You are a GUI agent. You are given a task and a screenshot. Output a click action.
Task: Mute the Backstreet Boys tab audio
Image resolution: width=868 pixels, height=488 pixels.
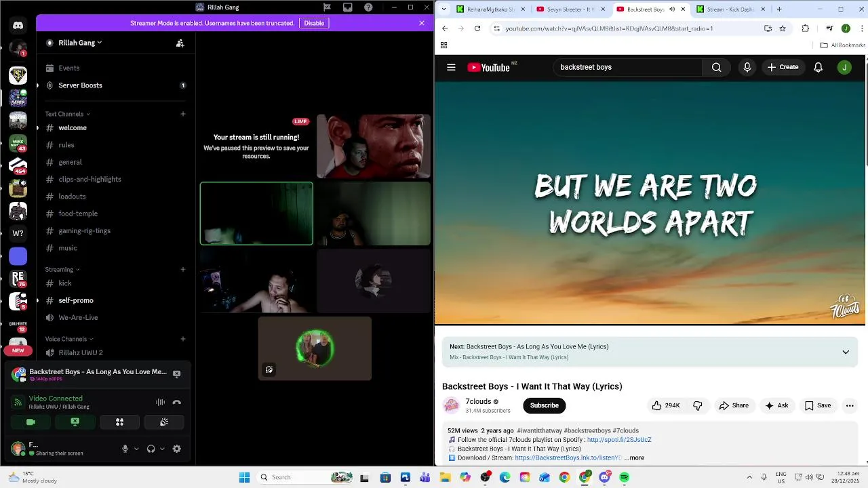(x=672, y=9)
